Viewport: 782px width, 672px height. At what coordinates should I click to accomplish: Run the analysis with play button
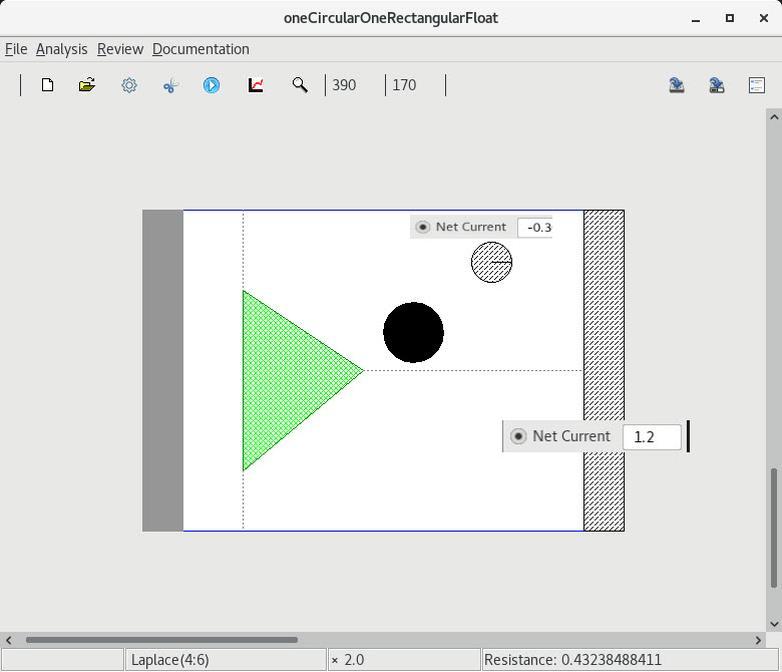point(211,85)
